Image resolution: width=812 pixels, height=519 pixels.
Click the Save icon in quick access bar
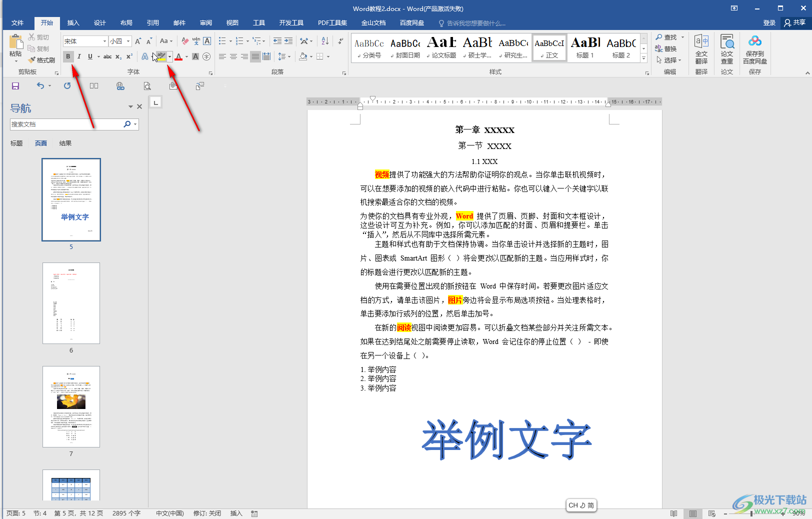pyautogui.click(x=15, y=86)
